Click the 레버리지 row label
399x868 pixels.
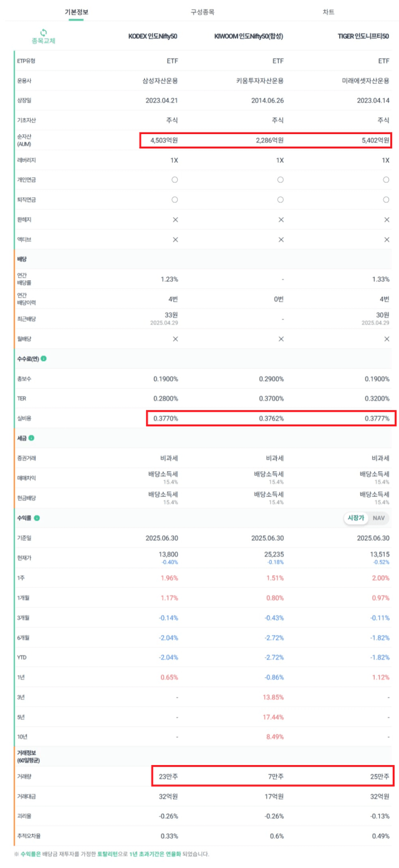tap(27, 160)
